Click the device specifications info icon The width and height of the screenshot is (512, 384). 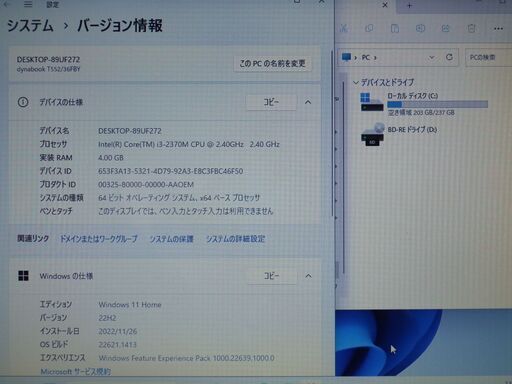(23, 102)
